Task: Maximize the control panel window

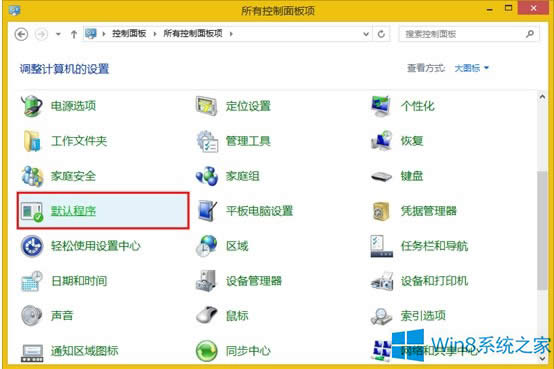Action: coord(509,8)
